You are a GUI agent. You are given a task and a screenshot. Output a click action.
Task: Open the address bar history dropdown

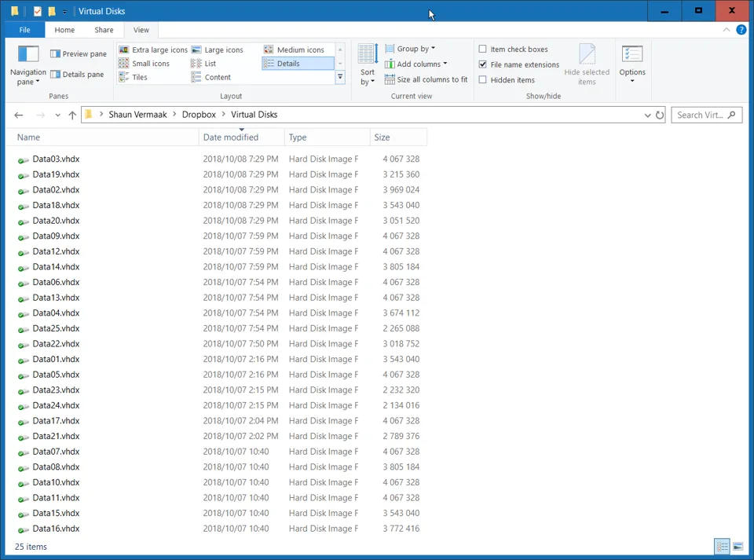pyautogui.click(x=647, y=115)
